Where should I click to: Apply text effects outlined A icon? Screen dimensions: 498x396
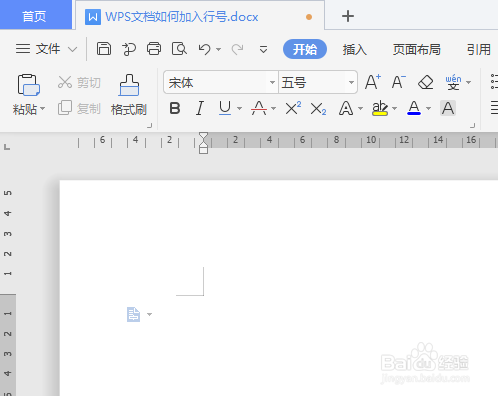pos(346,108)
